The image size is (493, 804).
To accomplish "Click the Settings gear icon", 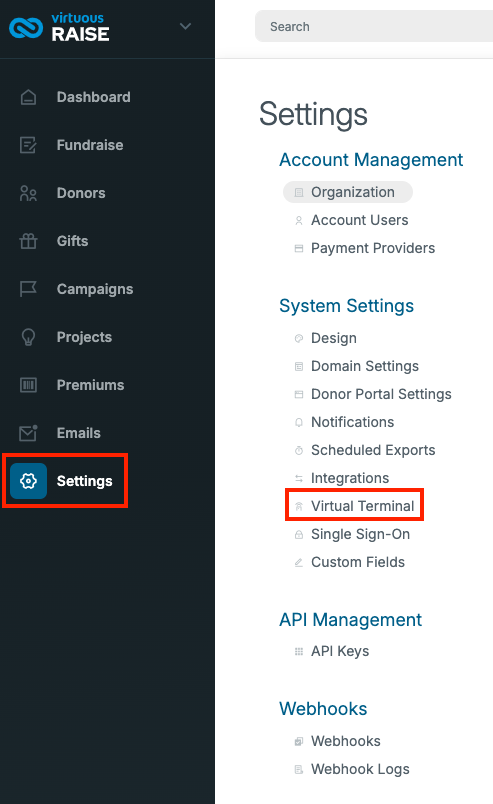I will pos(28,481).
